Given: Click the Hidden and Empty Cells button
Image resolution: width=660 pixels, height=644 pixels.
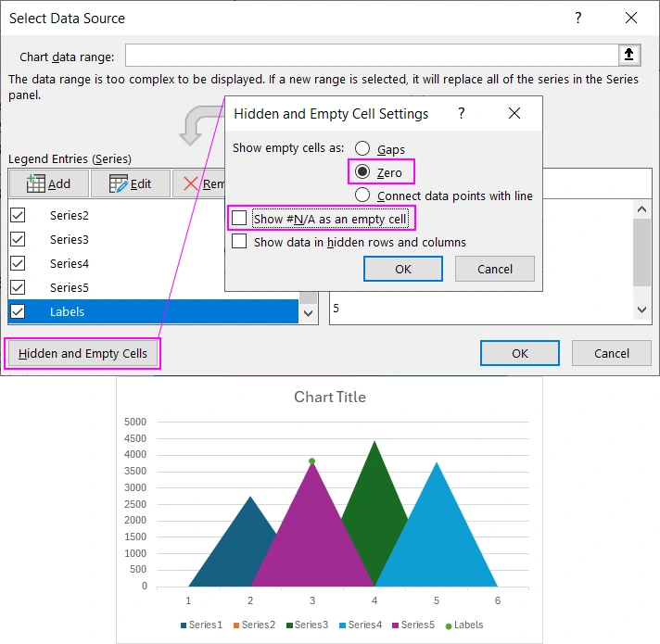Looking at the screenshot, I should (x=82, y=354).
